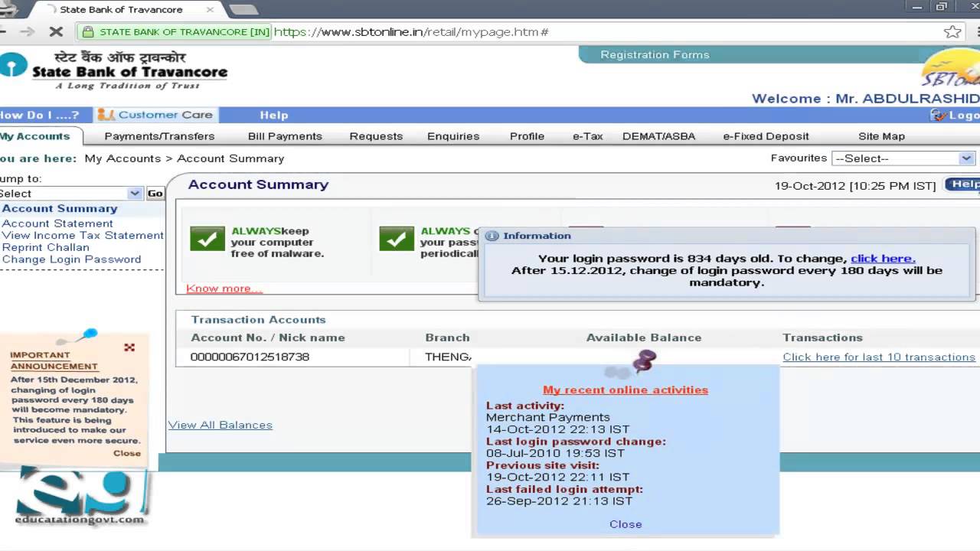Open Requests menu
980x551 pixels.
(376, 136)
